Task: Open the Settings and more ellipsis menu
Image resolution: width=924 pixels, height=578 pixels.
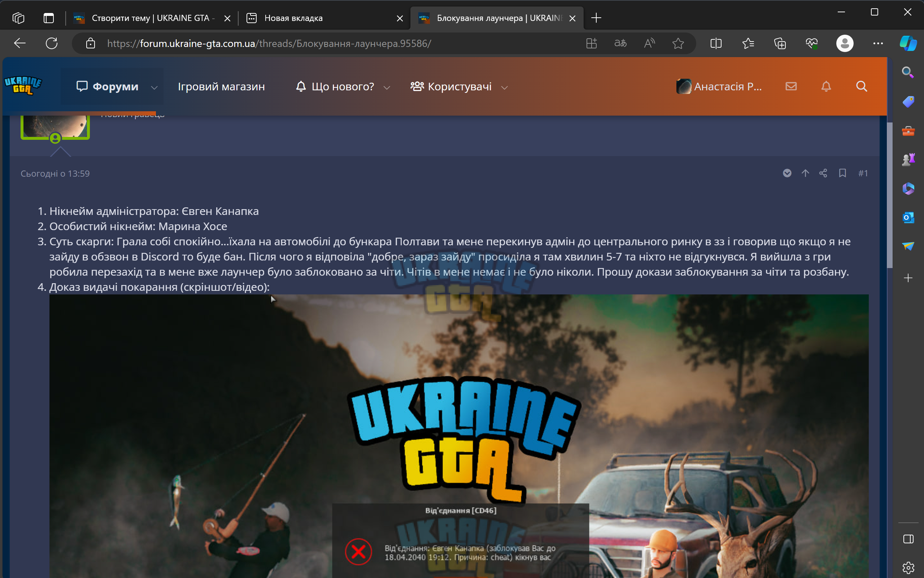Action: [878, 43]
